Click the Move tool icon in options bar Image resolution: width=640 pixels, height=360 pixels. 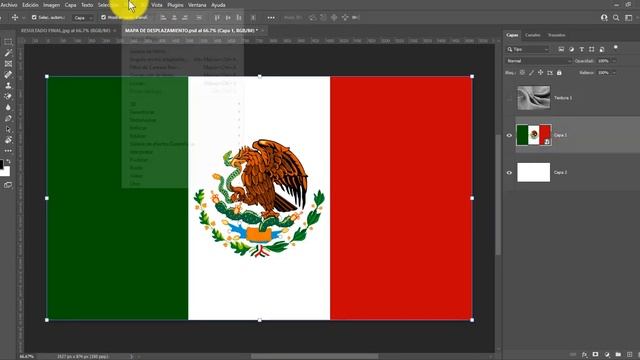point(15,18)
